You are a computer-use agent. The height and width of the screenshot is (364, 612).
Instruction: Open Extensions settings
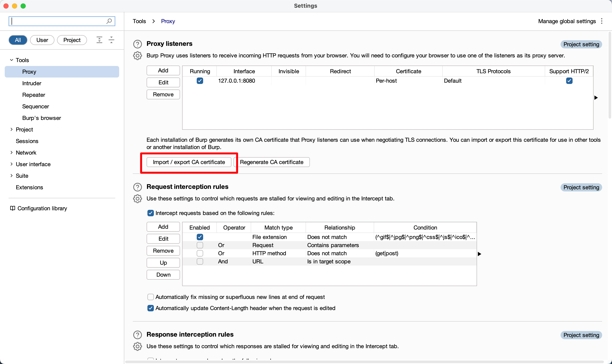[29, 187]
